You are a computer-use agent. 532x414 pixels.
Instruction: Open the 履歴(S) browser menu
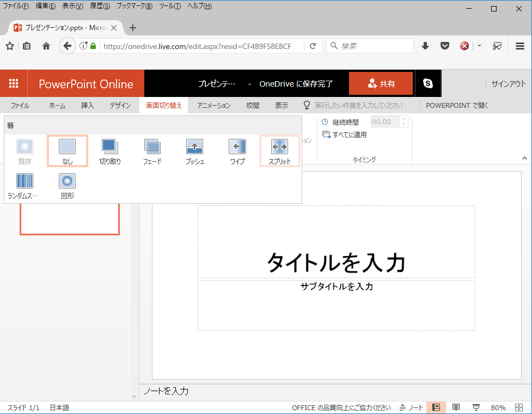pyautogui.click(x=100, y=6)
